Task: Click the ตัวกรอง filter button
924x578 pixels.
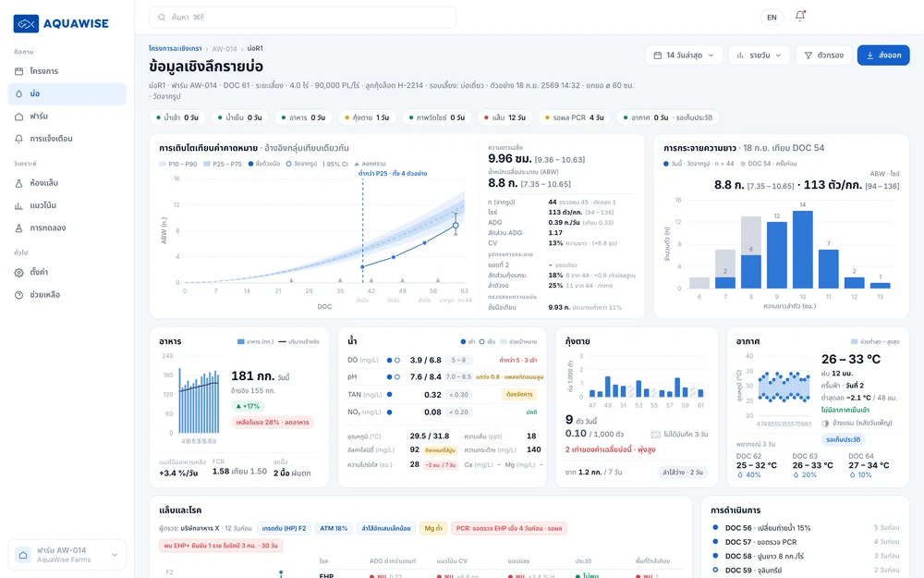Action: pyautogui.click(x=824, y=55)
